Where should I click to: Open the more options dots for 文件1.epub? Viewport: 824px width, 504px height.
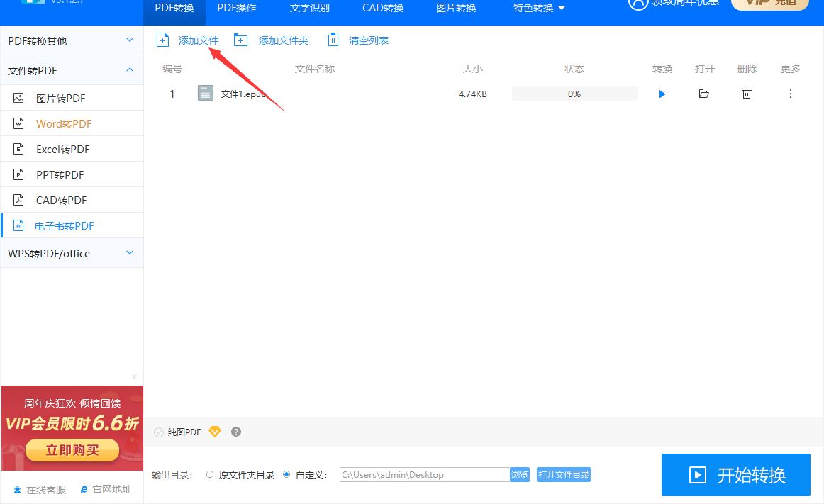(x=791, y=94)
